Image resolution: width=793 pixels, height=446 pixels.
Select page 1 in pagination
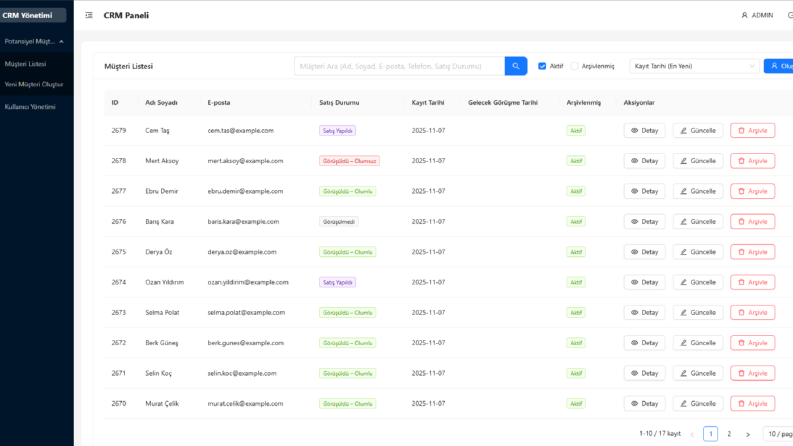click(711, 434)
